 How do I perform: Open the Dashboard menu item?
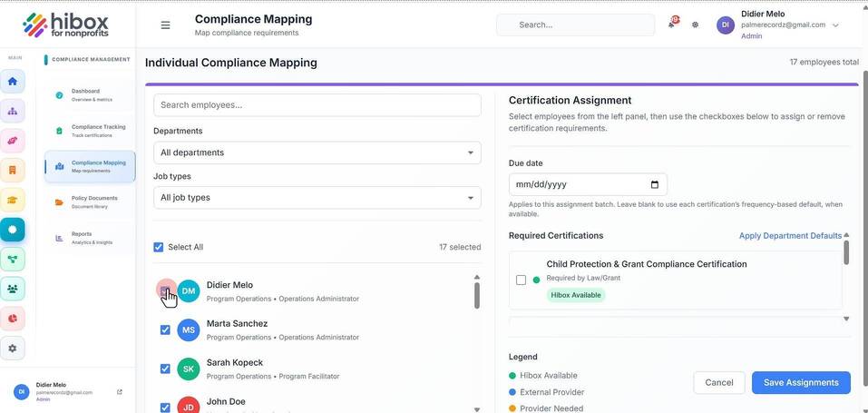coord(89,94)
